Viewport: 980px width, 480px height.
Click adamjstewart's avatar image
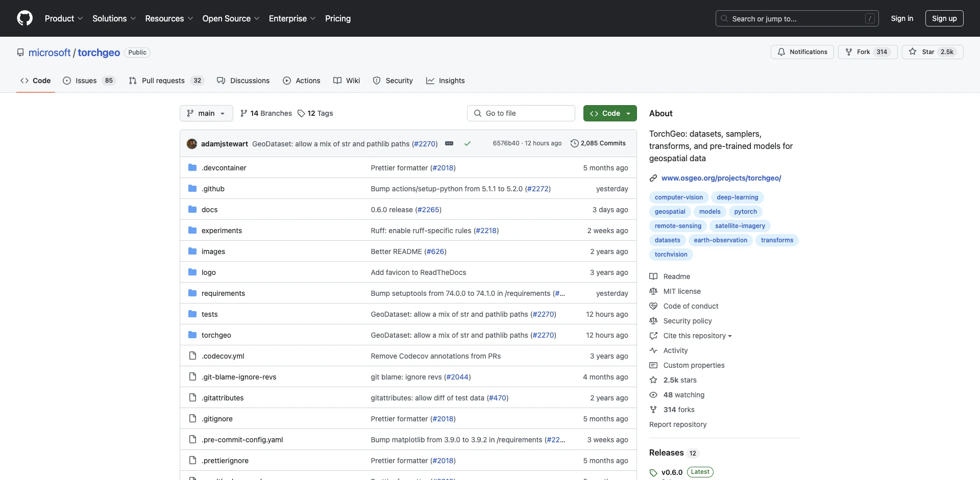(192, 144)
